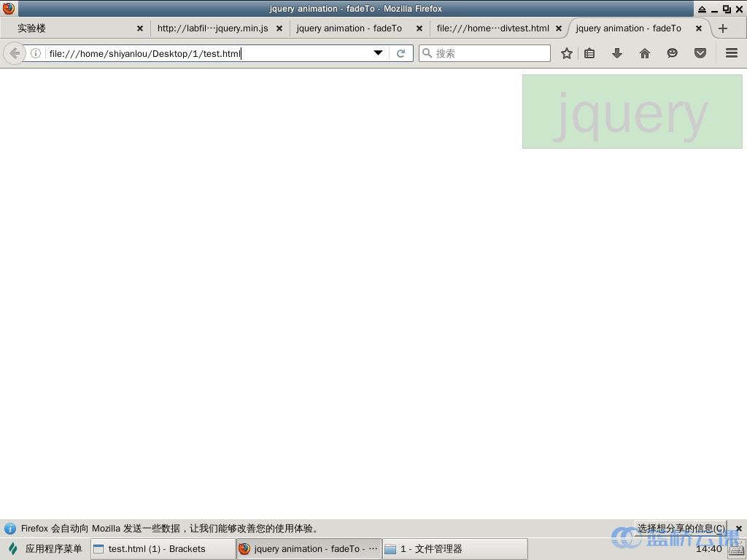
Task: Open the bookmarks list icon
Action: click(589, 53)
